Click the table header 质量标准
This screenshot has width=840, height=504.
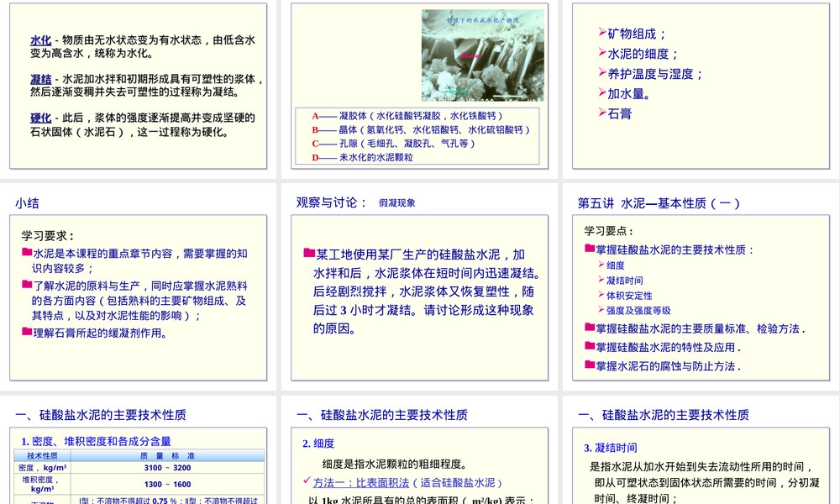coord(168,456)
